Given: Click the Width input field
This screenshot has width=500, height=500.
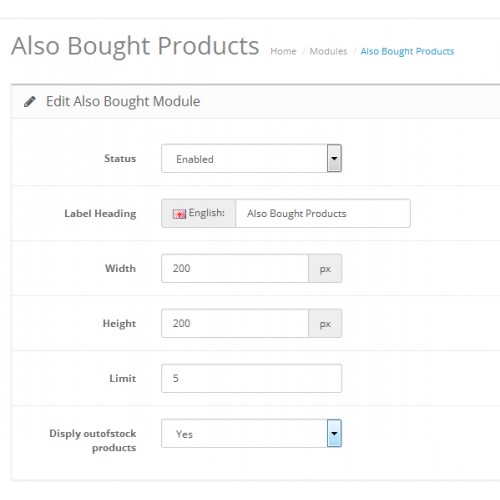Looking at the screenshot, I should [x=235, y=268].
